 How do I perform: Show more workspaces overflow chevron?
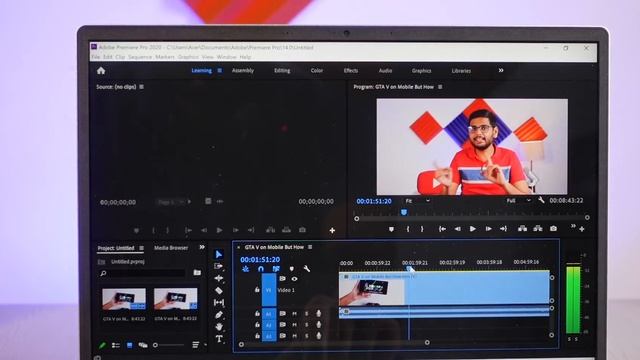[501, 70]
